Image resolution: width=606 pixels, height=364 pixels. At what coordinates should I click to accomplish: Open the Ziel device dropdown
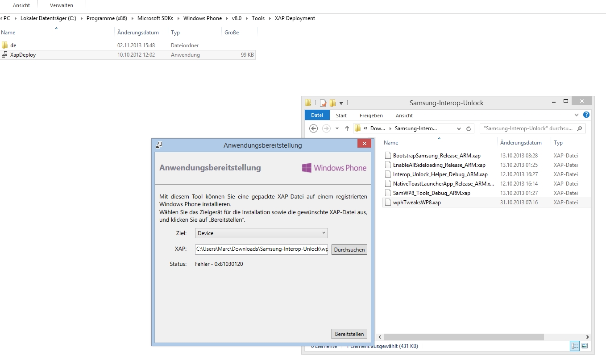point(261,233)
